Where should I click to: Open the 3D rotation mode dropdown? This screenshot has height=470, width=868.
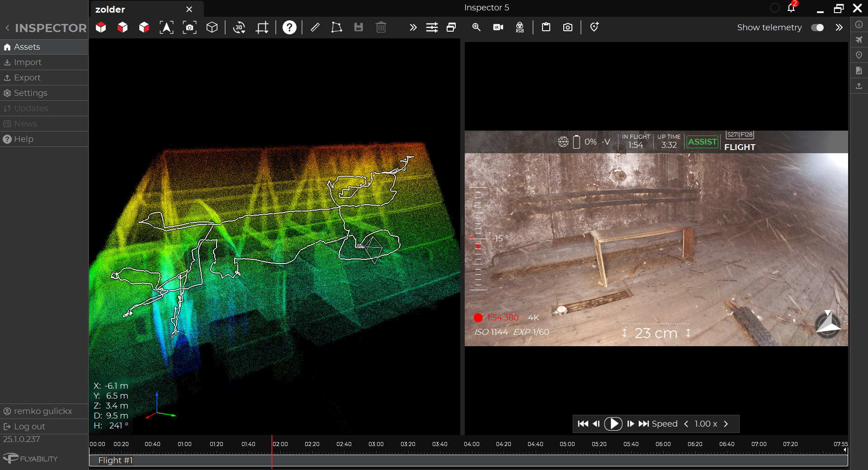tap(239, 28)
